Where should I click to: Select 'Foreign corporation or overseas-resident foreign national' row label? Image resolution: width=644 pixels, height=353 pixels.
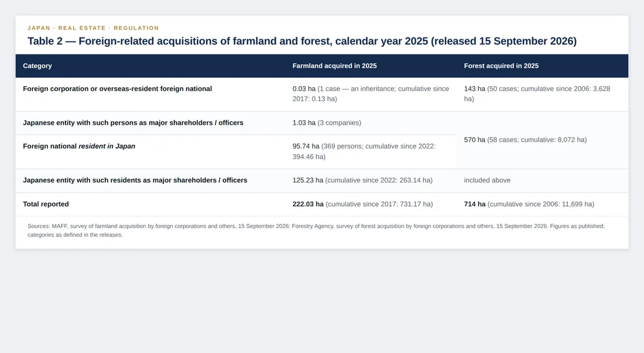(118, 88)
